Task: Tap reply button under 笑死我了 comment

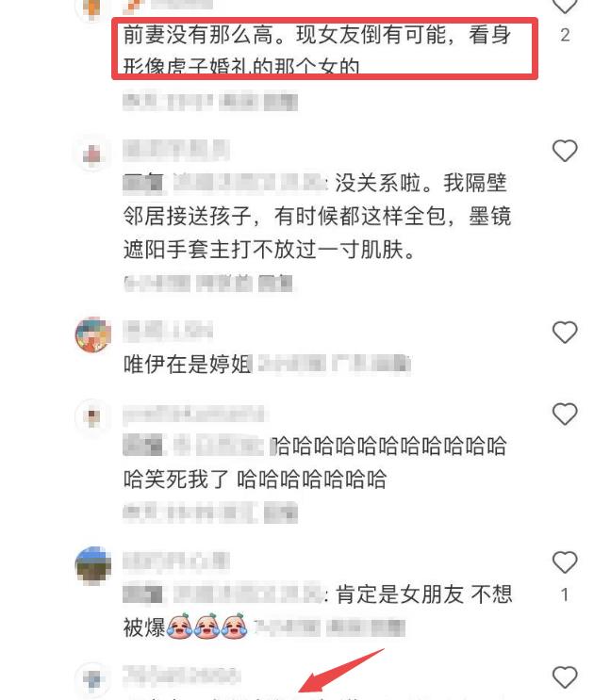Action: click(280, 513)
